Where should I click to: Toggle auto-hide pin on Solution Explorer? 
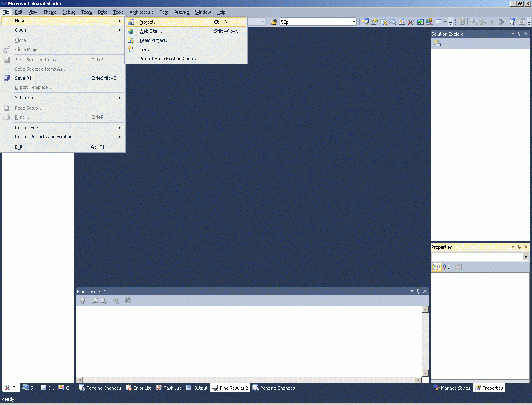point(519,34)
